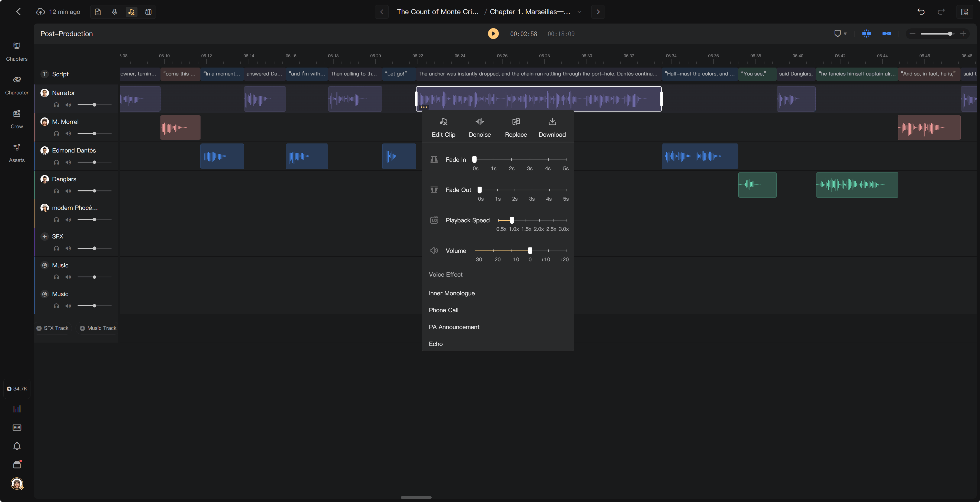Expand the chapter title dropdown chevron
This screenshot has height=502, width=980.
pos(579,12)
